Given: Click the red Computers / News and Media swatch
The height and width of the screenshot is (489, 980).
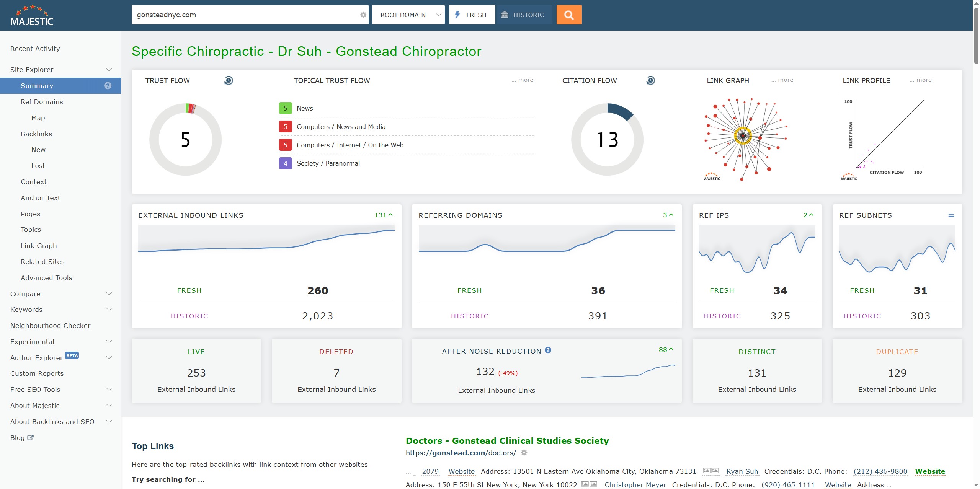Looking at the screenshot, I should [x=285, y=127].
